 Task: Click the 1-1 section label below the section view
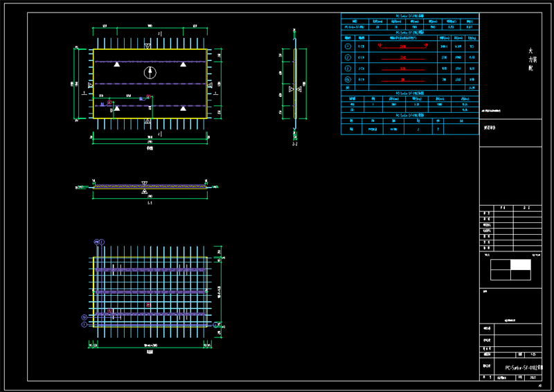coord(150,203)
